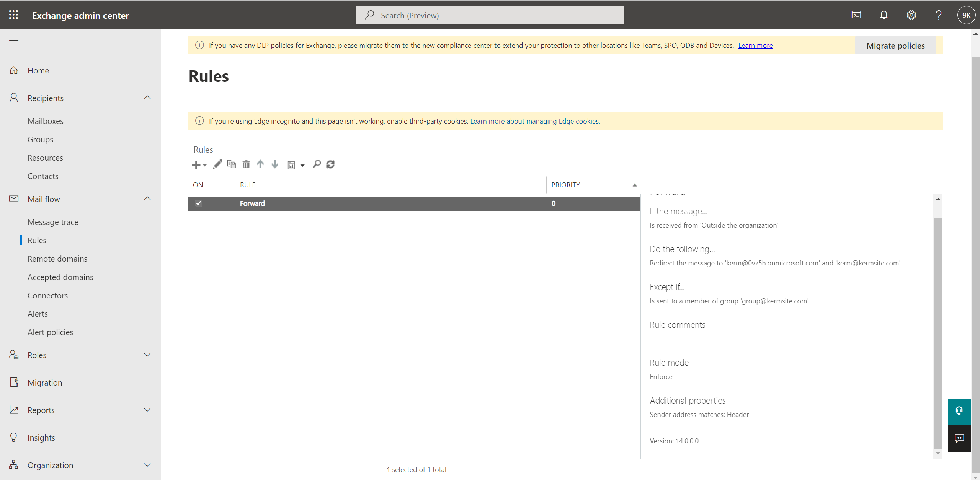Screen dimensions: 980x480
Task: Collapse the Recipients section
Action: click(x=147, y=98)
